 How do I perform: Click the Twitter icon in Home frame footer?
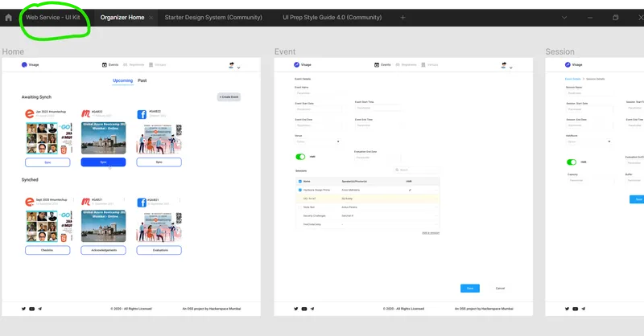pyautogui.click(x=25, y=309)
